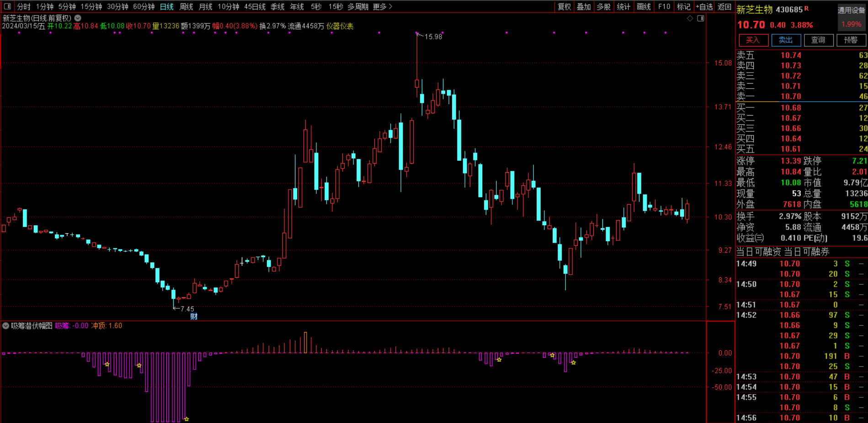Select the 30分钟 period
This screenshot has height=423, width=868.
pos(117,6)
